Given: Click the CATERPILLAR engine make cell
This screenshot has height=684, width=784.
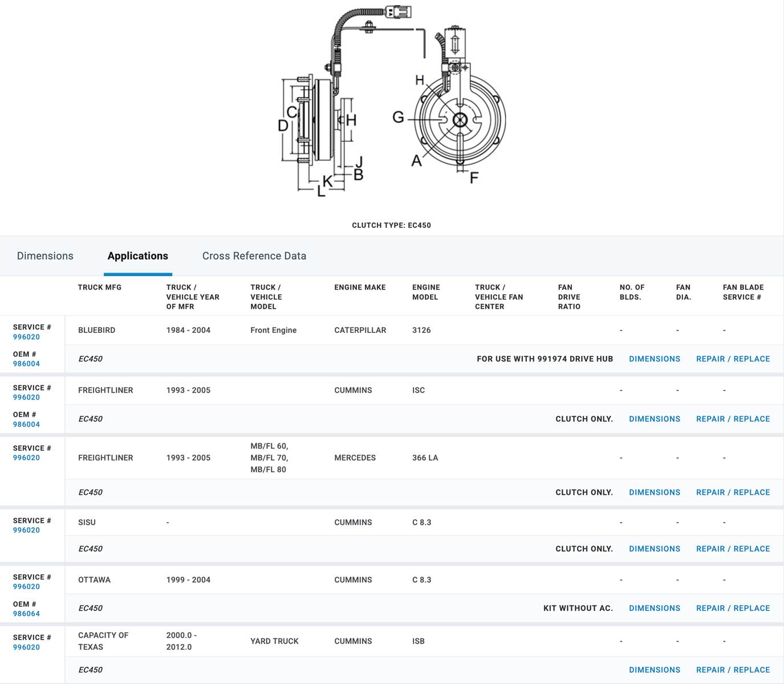Looking at the screenshot, I should [x=360, y=330].
